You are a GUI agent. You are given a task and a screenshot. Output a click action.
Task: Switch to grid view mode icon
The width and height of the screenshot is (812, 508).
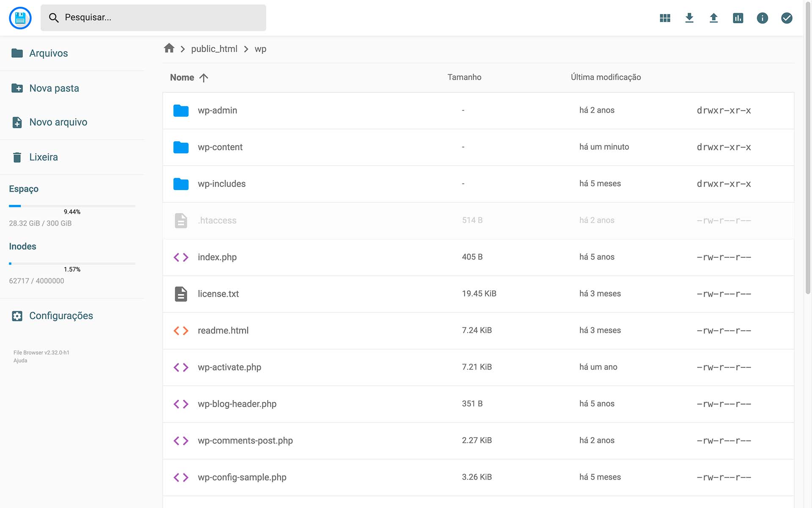(x=665, y=18)
